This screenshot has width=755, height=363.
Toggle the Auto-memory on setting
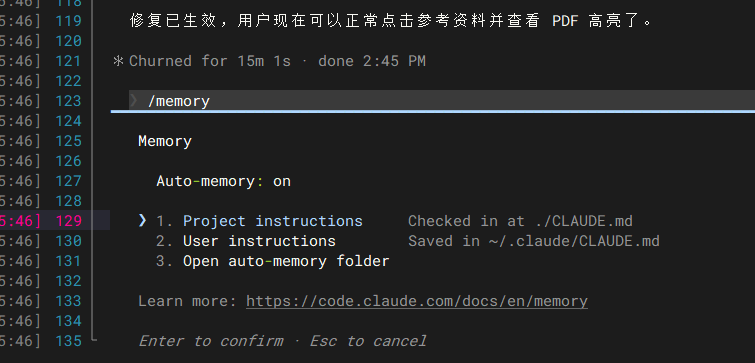(223, 181)
